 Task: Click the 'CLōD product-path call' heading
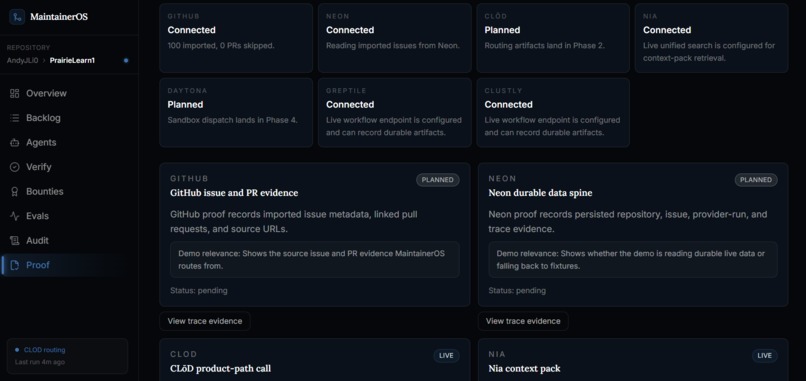click(x=221, y=369)
